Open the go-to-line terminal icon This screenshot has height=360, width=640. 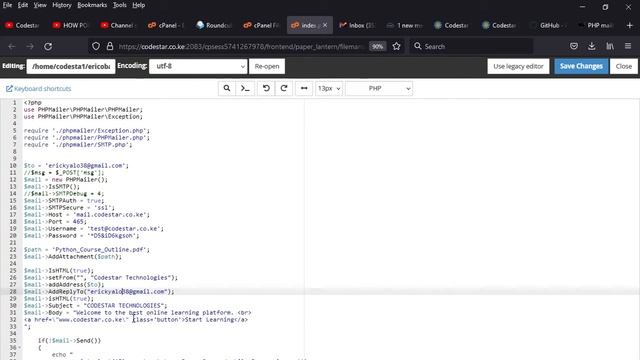click(x=245, y=89)
